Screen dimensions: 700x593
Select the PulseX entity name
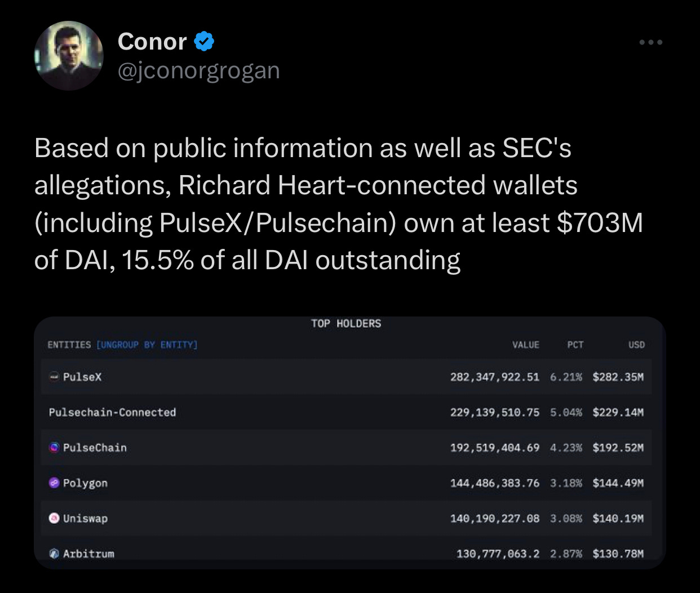coord(82,377)
